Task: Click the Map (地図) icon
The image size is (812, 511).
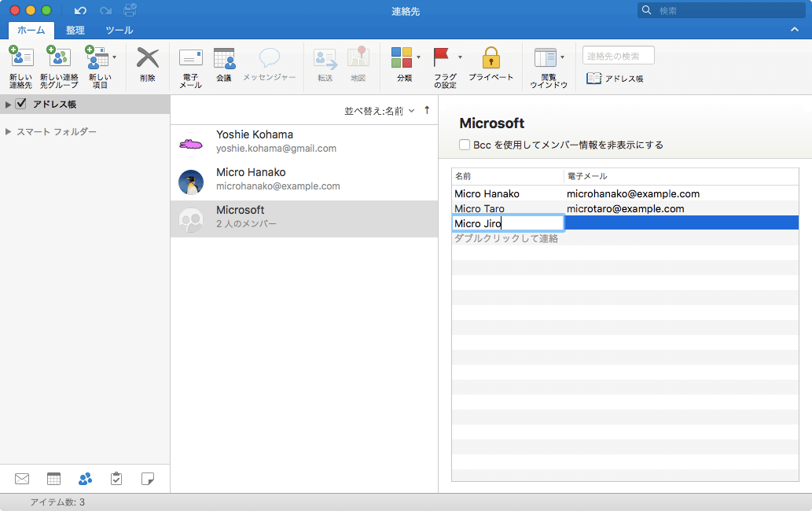Action: [358, 57]
